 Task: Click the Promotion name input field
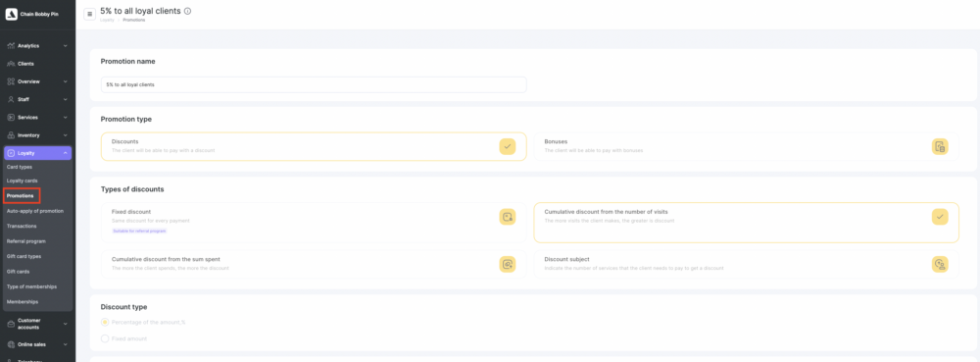pos(314,84)
